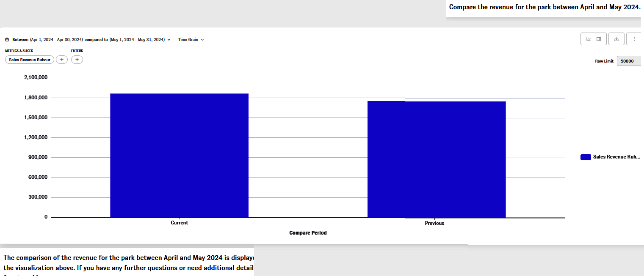Download the chart data
644x276 pixels.
point(616,39)
